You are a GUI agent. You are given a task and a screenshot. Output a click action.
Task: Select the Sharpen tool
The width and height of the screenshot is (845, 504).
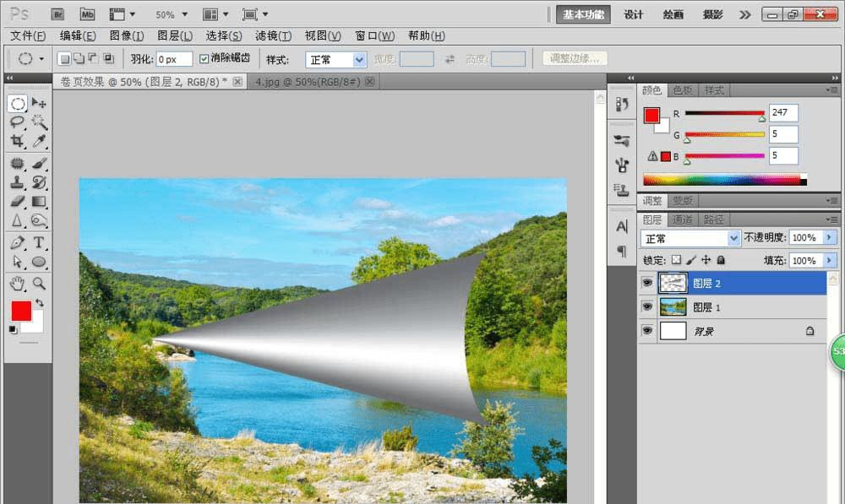17,221
